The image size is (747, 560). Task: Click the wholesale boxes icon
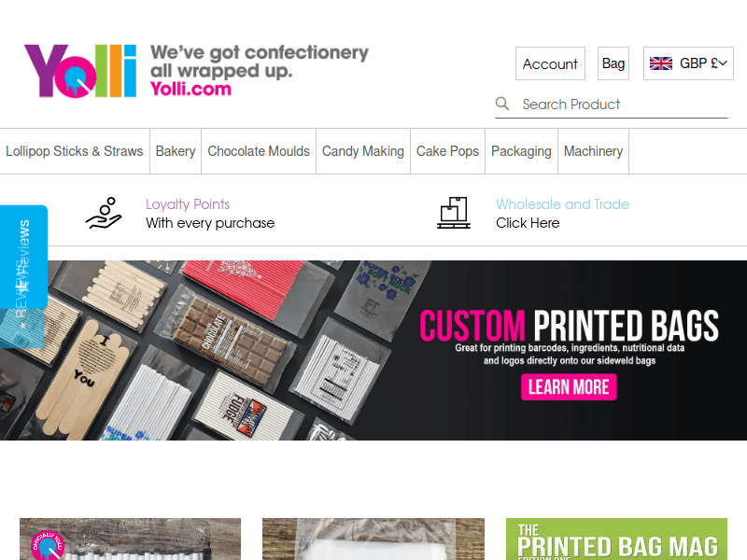pyautogui.click(x=454, y=213)
